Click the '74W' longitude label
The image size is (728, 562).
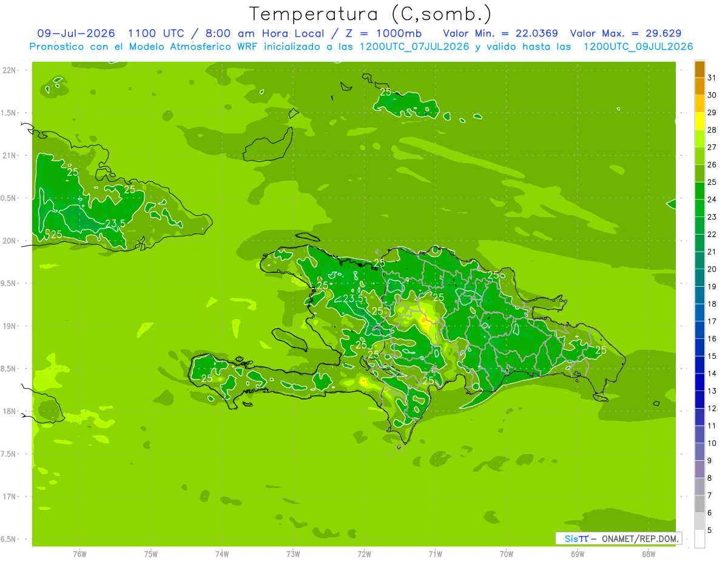click(222, 554)
